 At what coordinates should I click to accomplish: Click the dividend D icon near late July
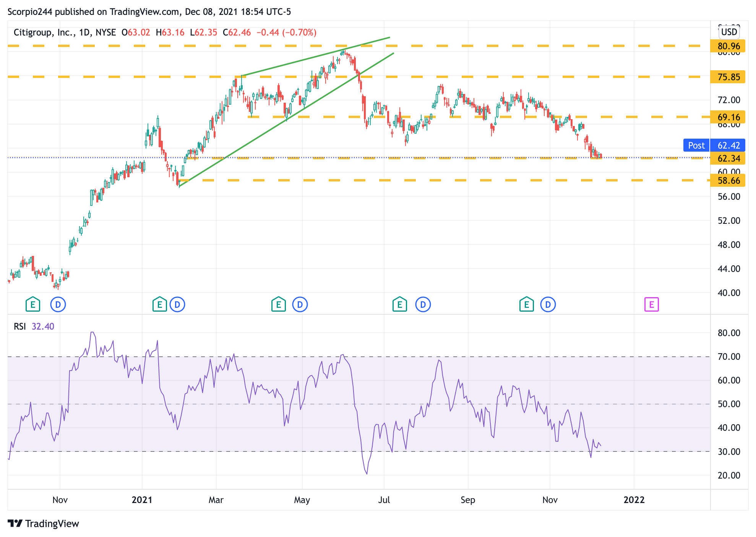point(423,304)
